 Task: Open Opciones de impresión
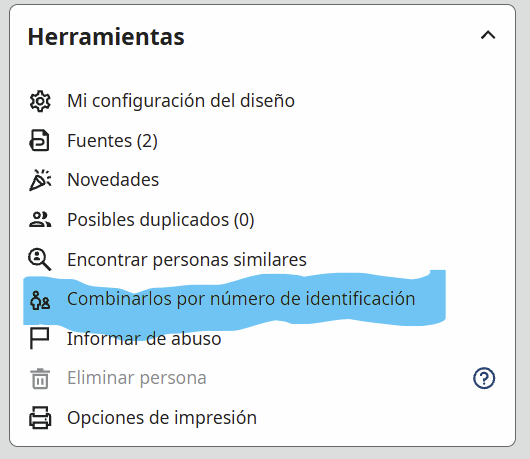point(162,418)
